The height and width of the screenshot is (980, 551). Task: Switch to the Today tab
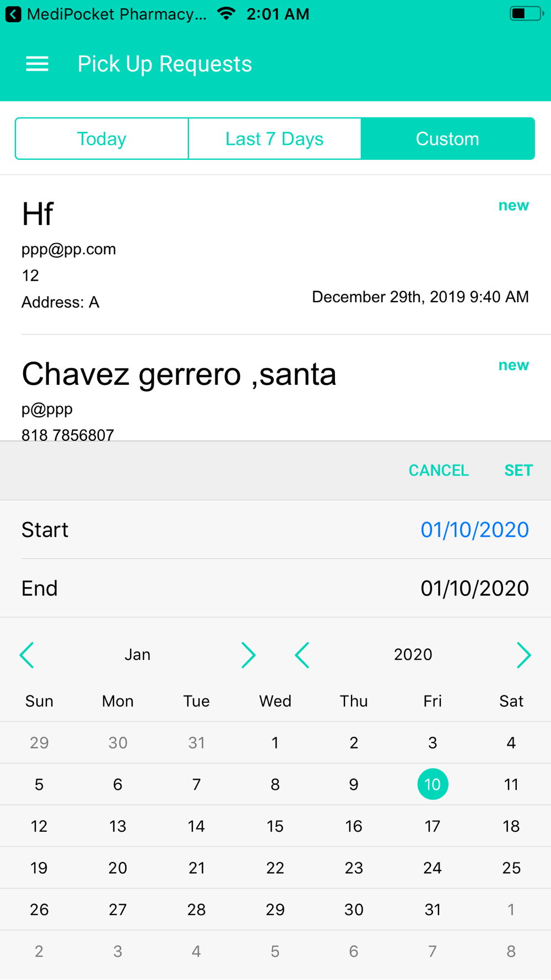tap(102, 139)
